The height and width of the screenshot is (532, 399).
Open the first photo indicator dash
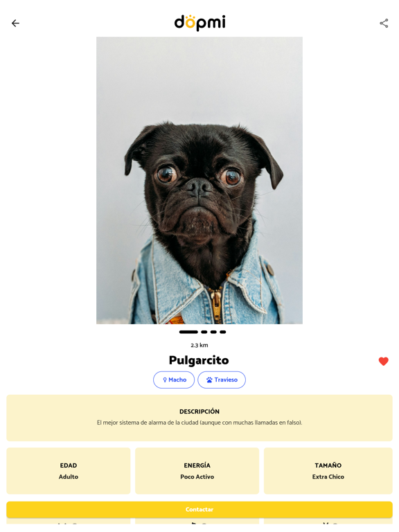(x=188, y=332)
